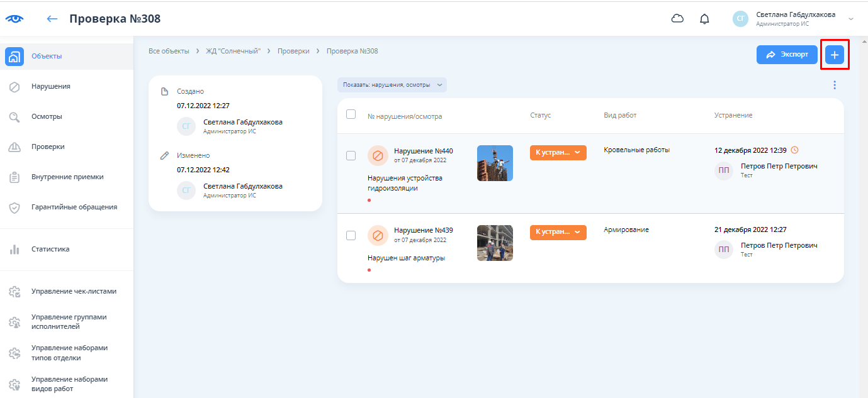
Task: Open the photo thumbnail of Нарушение №439
Action: (495, 243)
